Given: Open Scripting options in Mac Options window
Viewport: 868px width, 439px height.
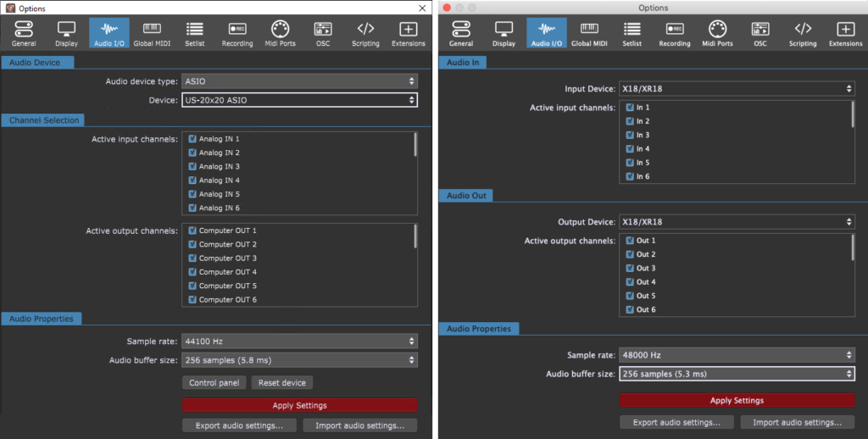Looking at the screenshot, I should (x=803, y=33).
